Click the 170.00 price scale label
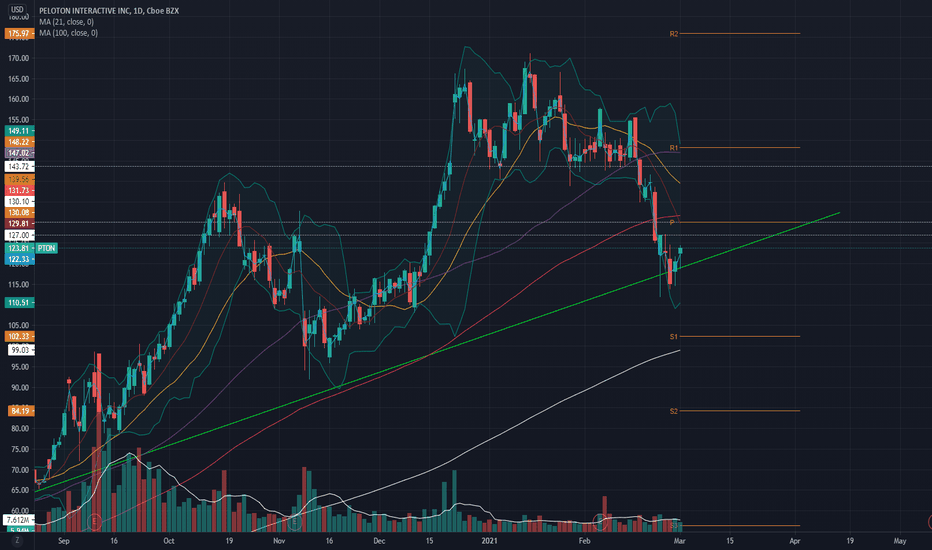The height and width of the screenshot is (550, 932). pos(19,58)
